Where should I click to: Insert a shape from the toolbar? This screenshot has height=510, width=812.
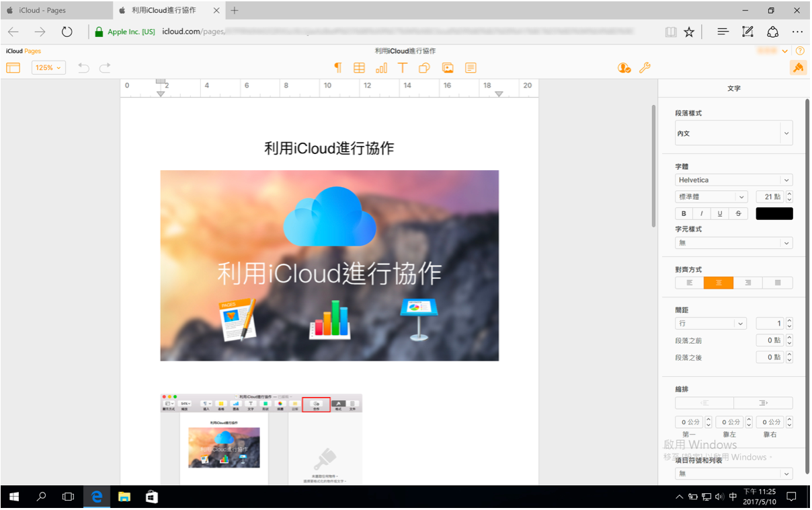pos(424,68)
